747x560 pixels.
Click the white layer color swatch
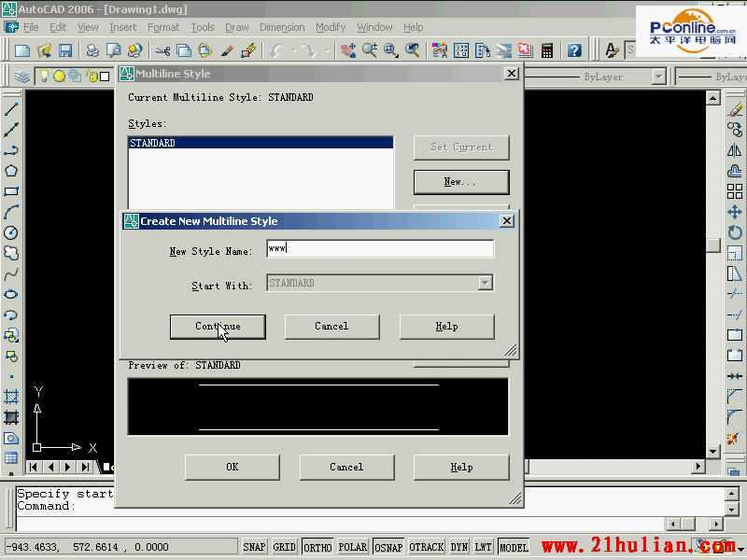105,77
